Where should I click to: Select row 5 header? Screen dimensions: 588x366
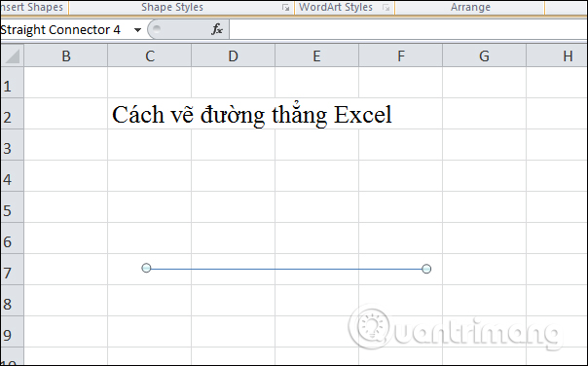point(12,207)
